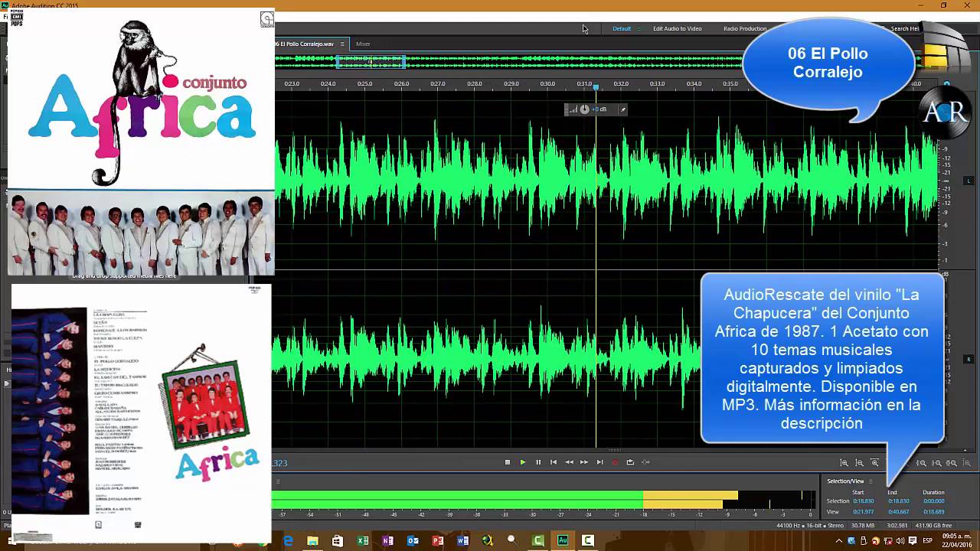Image resolution: width=980 pixels, height=551 pixels.
Task: Click the Selection End time value
Action: pos(899,501)
